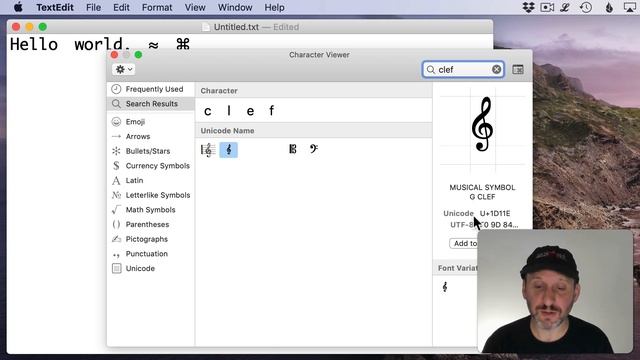Open Dropbox menu bar icon
Viewport: 640px width, 360px height.
528,7
